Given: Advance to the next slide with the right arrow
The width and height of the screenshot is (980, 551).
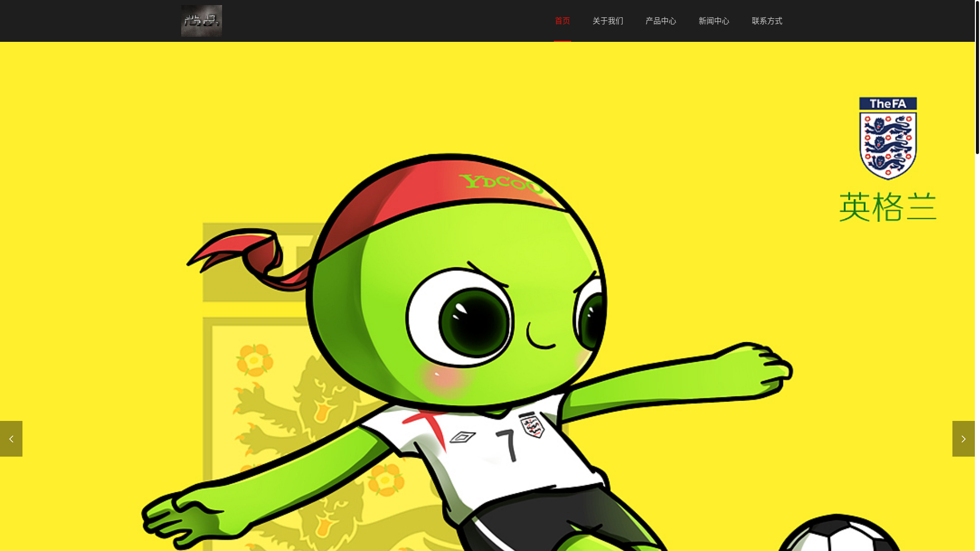Looking at the screenshot, I should pyautogui.click(x=964, y=439).
